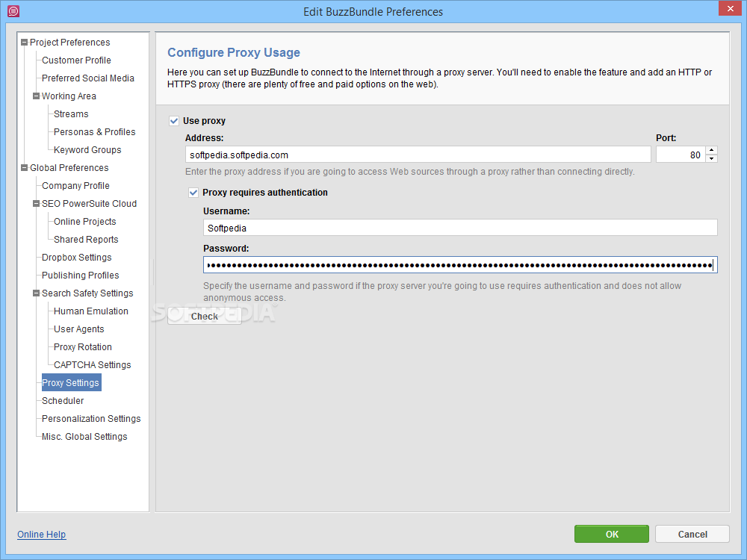Click the Global Preferences label
The height and width of the screenshot is (560, 747).
click(x=69, y=167)
